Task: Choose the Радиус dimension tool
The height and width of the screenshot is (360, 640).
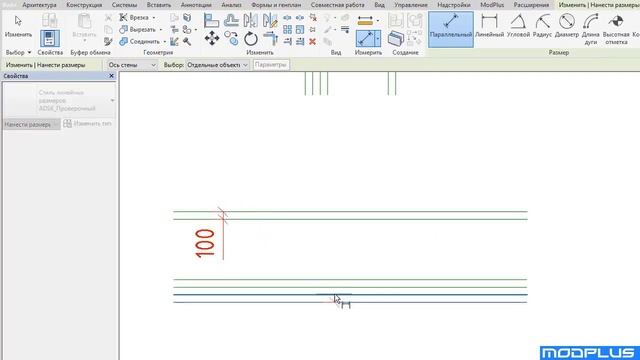Action: pyautogui.click(x=542, y=26)
